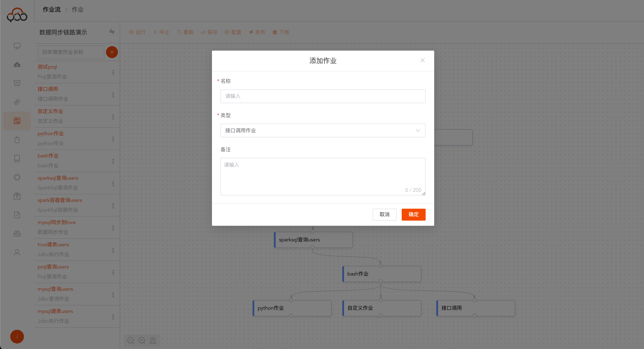Confirm with the 确定 button
The height and width of the screenshot is (349, 644).
tap(413, 214)
